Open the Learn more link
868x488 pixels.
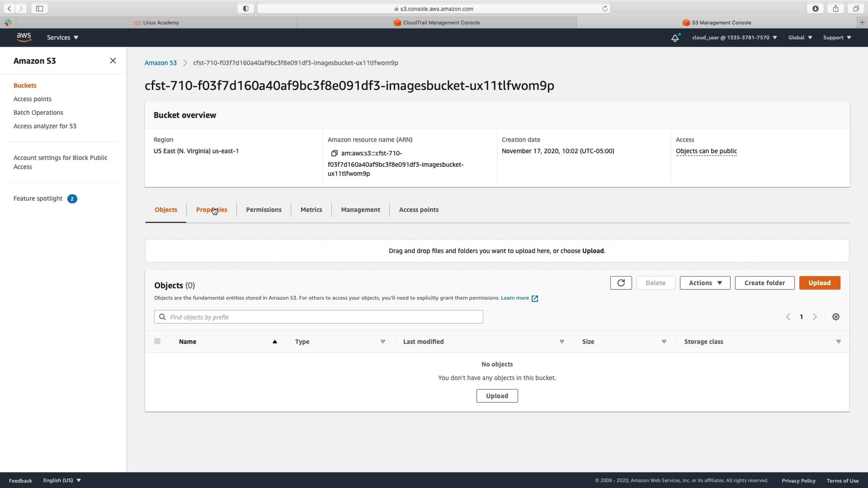[x=515, y=298]
